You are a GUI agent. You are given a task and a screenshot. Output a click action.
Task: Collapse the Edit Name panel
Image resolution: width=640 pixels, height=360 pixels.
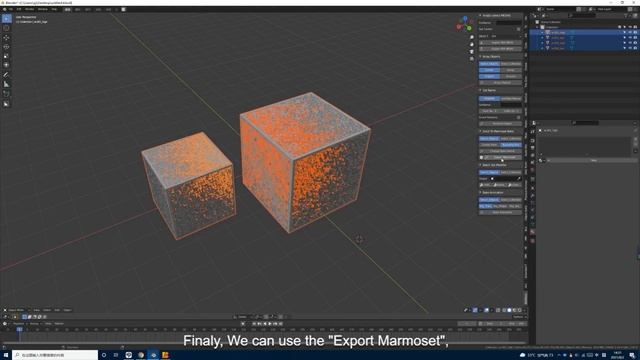pos(480,90)
